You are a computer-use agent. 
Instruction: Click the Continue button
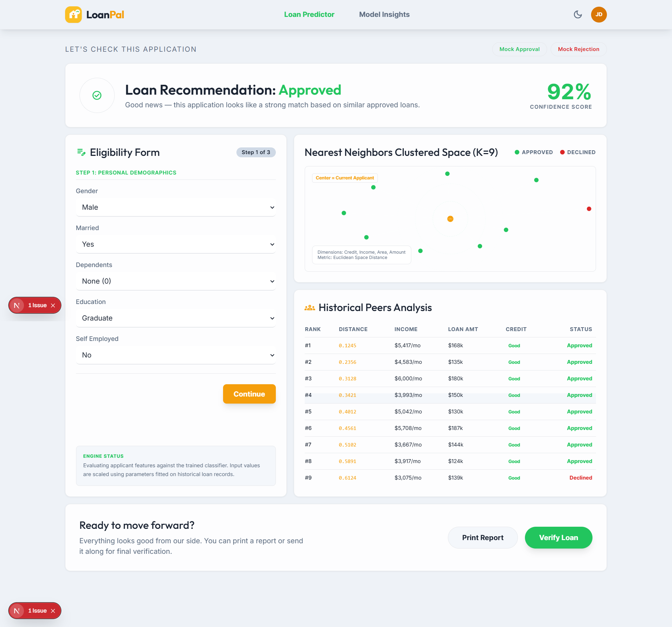tap(249, 394)
